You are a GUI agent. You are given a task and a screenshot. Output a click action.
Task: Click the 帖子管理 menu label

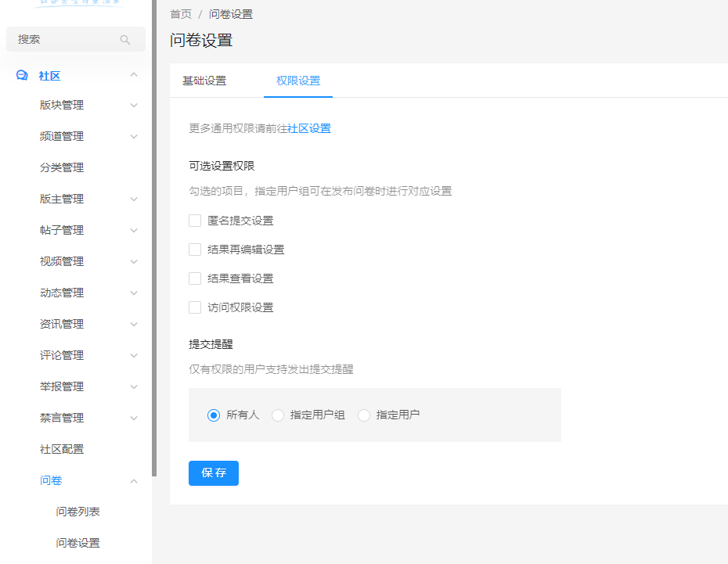tap(62, 231)
